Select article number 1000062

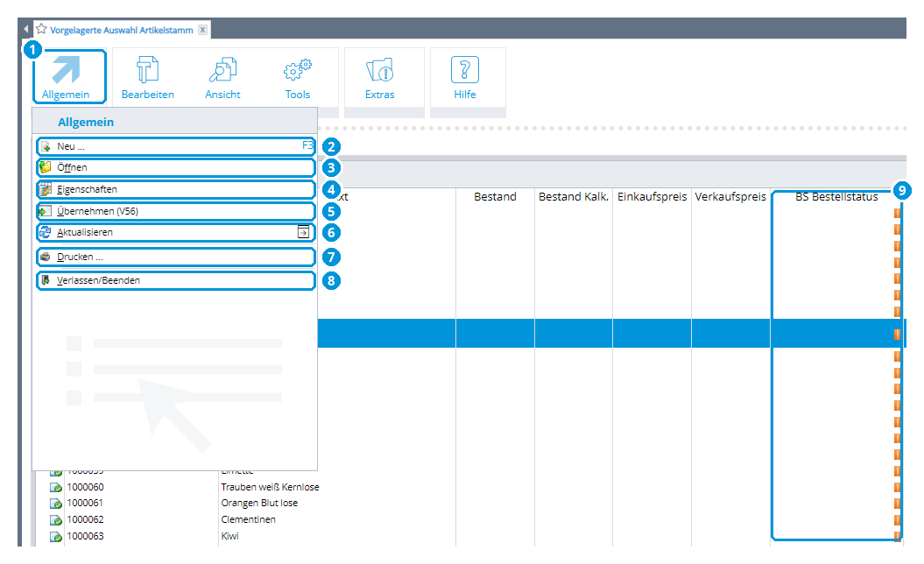(x=86, y=519)
